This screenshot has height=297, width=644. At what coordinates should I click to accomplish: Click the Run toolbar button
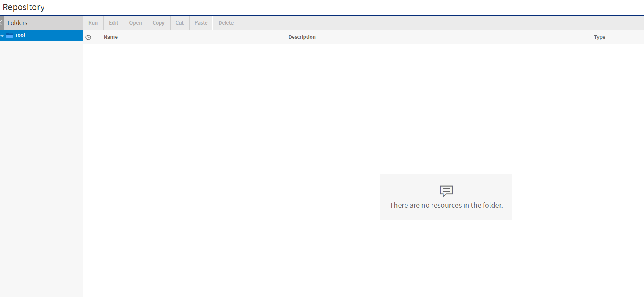(93, 23)
